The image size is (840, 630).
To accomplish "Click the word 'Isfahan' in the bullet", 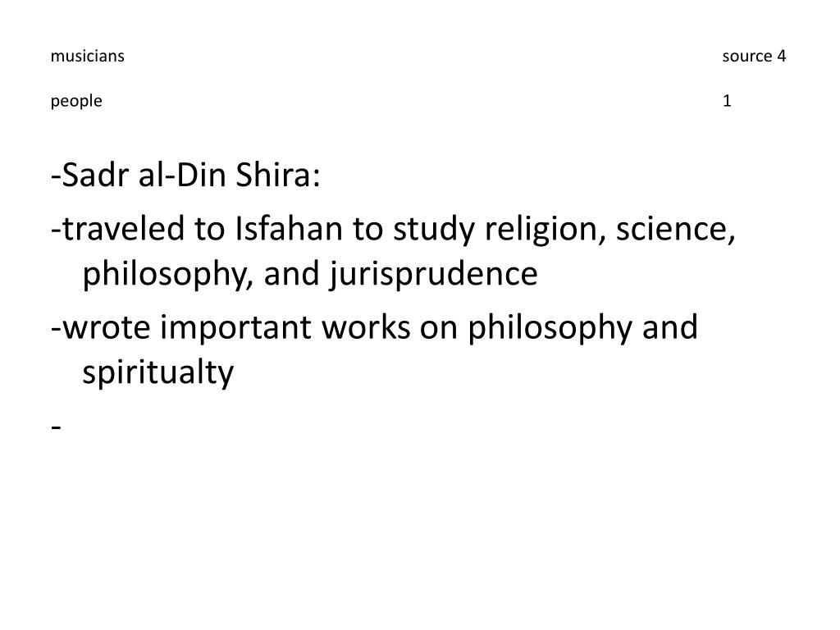I will click(289, 228).
